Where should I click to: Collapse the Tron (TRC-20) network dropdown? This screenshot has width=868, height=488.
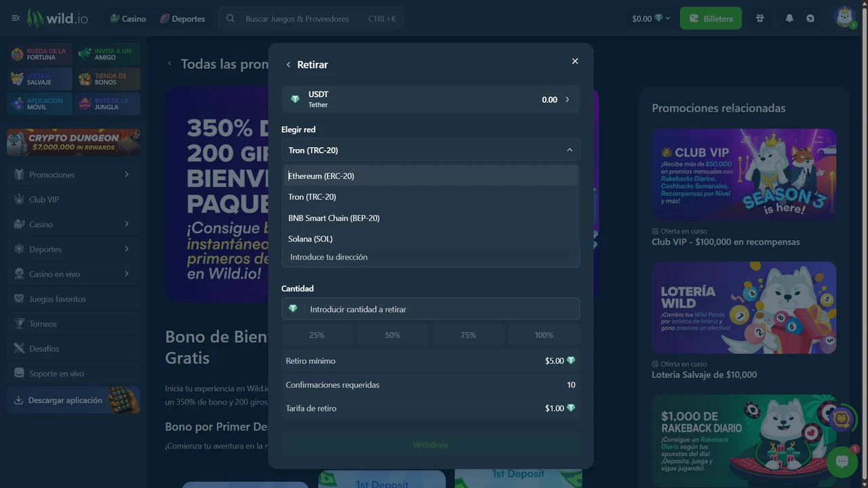(x=431, y=150)
